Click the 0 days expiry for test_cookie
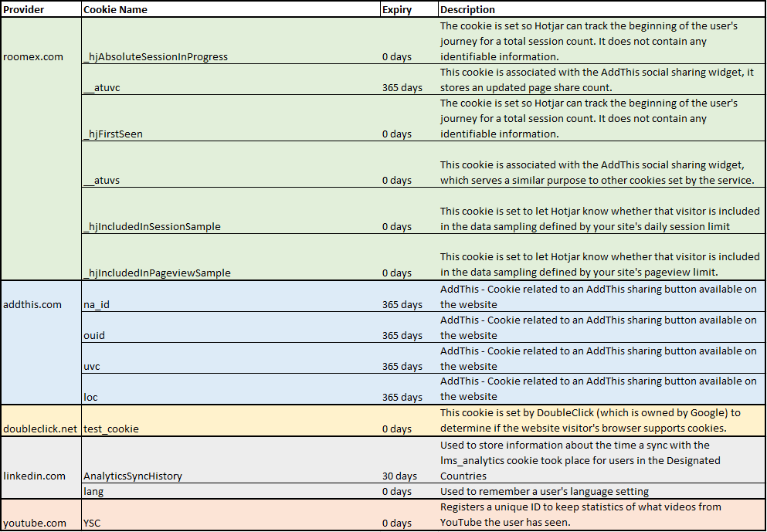This screenshot has height=532, width=767. click(x=409, y=421)
